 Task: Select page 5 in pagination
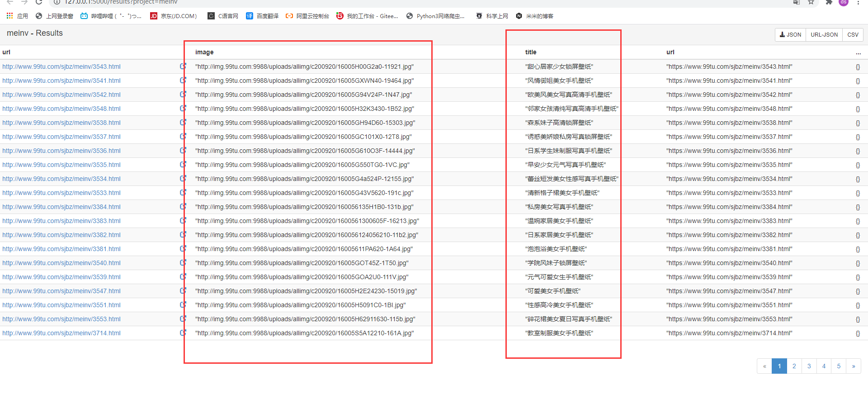pyautogui.click(x=839, y=366)
